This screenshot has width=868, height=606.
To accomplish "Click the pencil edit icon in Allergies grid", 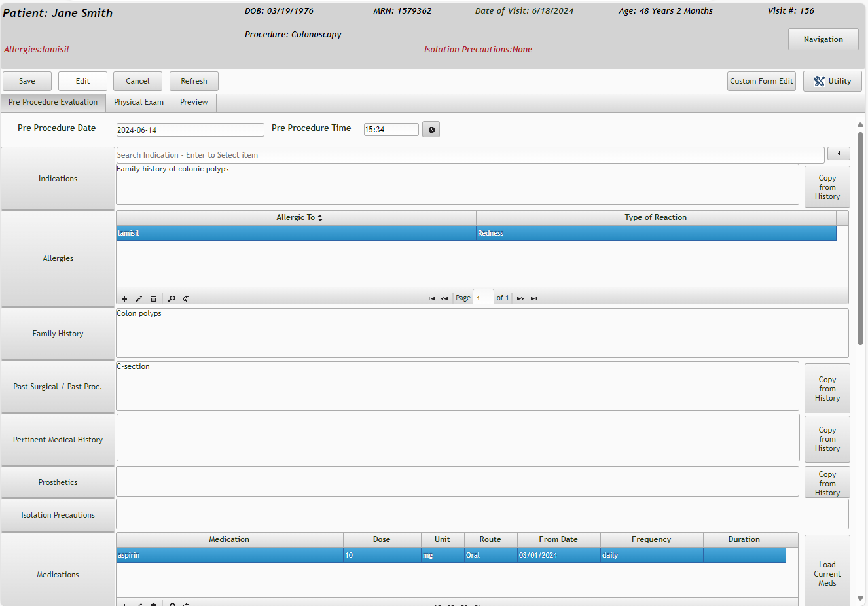I will pyautogui.click(x=139, y=298).
